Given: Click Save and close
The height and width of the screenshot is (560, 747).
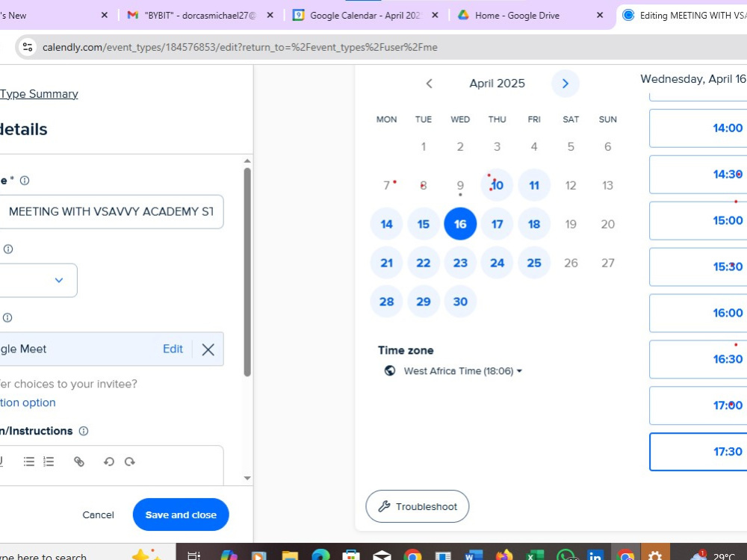Looking at the screenshot, I should pos(181,514).
